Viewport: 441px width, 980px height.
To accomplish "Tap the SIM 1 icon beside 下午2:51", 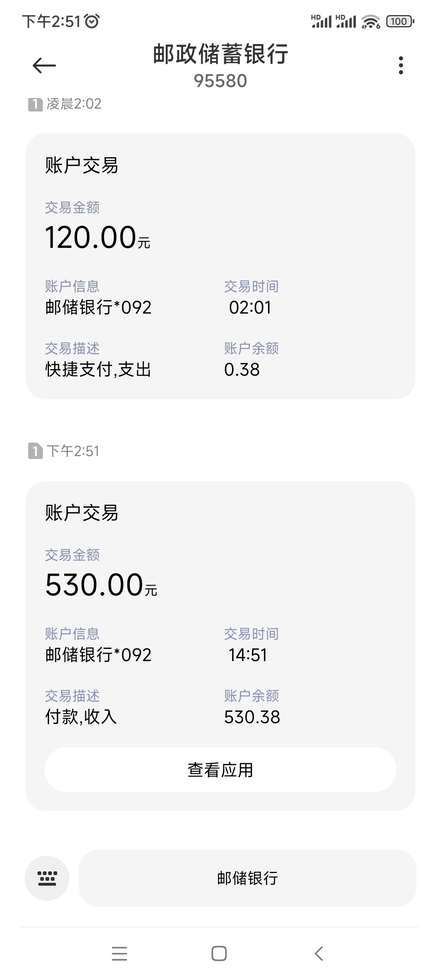I will coord(35,451).
